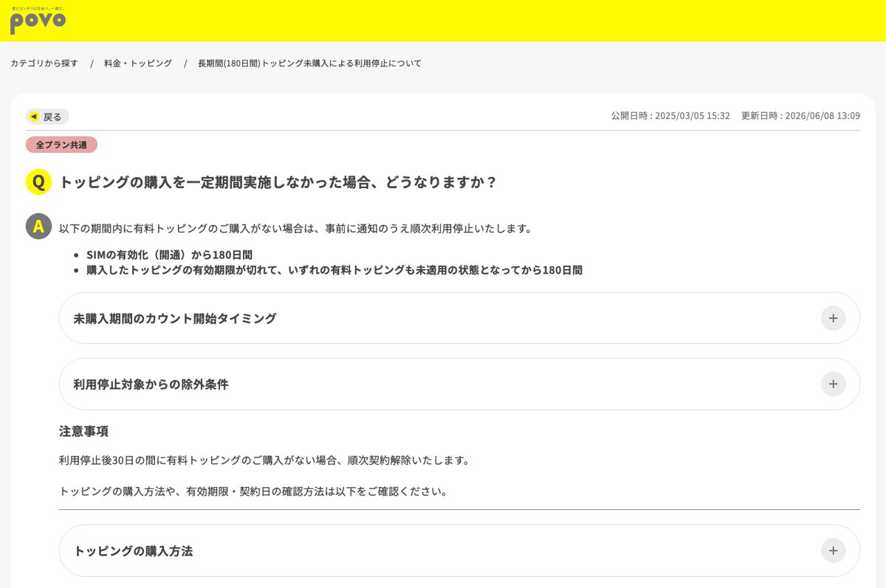Click the sentence トッピングの購入方法や、有効期限・契約日の確認方法

tap(253, 491)
